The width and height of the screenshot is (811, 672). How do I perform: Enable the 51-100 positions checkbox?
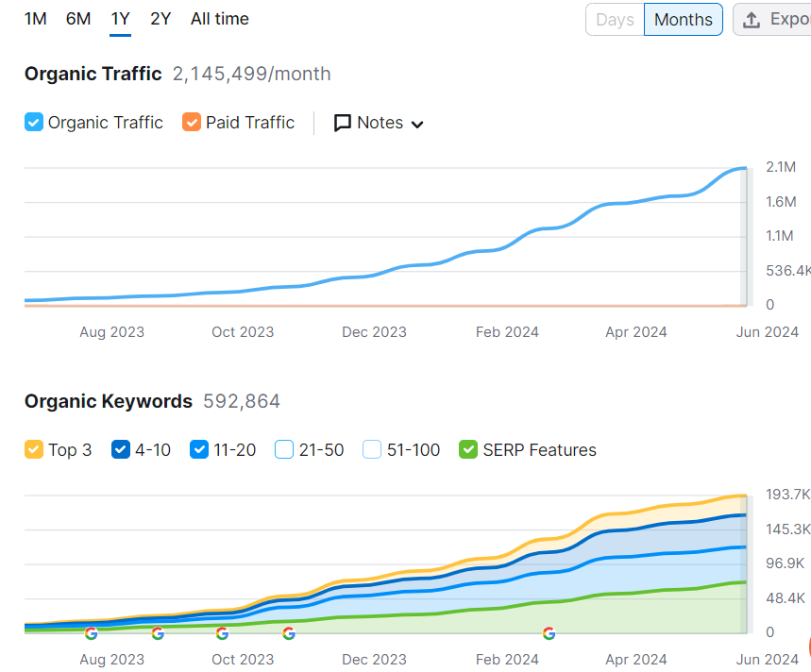[x=372, y=449]
